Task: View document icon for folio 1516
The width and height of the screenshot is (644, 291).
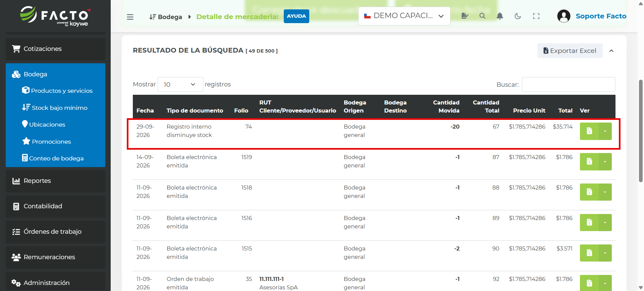Action: (x=589, y=223)
